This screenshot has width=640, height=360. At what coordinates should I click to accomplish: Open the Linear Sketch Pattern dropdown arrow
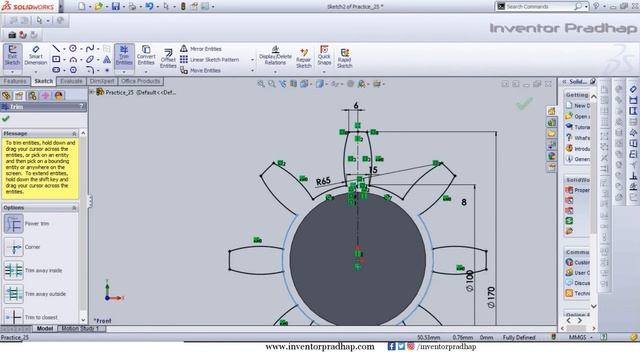(252, 60)
